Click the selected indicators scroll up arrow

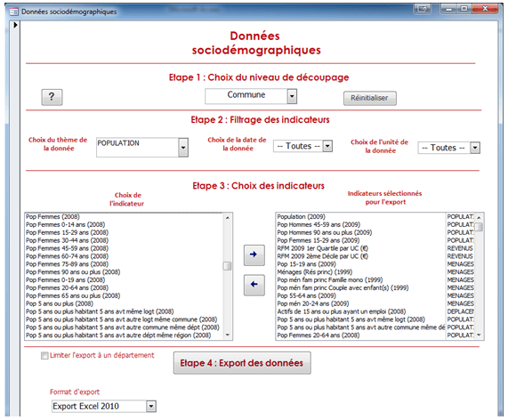[x=479, y=218]
